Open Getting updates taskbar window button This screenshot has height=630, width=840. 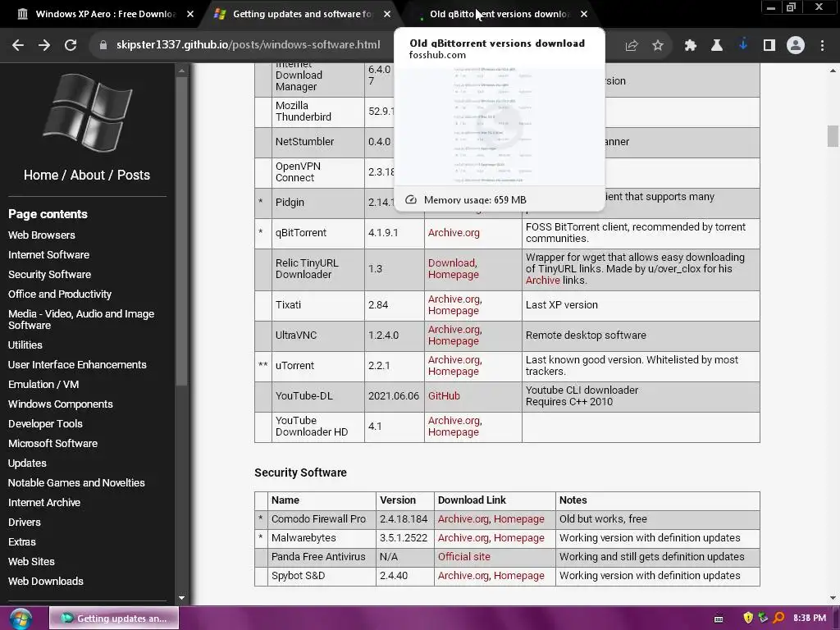coord(114,619)
